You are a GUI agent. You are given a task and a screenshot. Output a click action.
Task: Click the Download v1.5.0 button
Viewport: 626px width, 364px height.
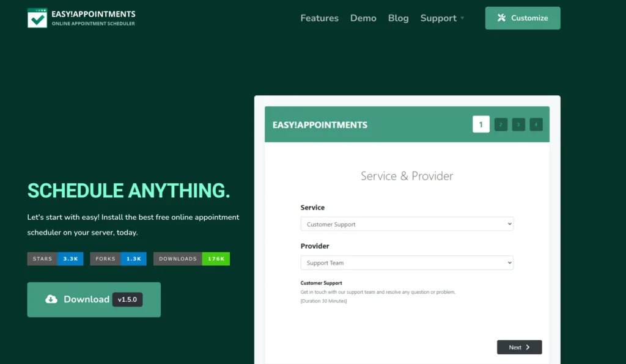(x=94, y=299)
